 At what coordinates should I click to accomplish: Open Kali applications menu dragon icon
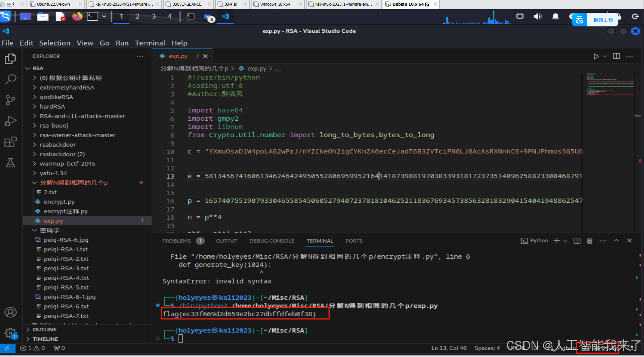tap(6, 17)
